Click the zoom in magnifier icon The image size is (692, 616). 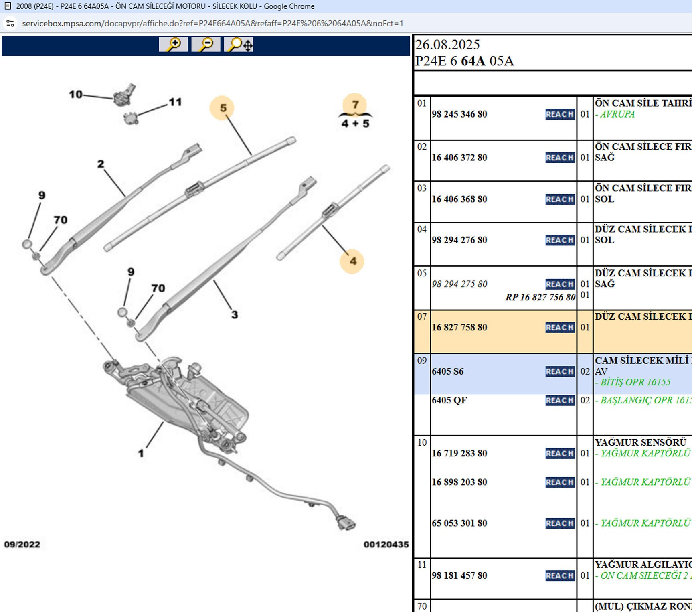pos(173,44)
